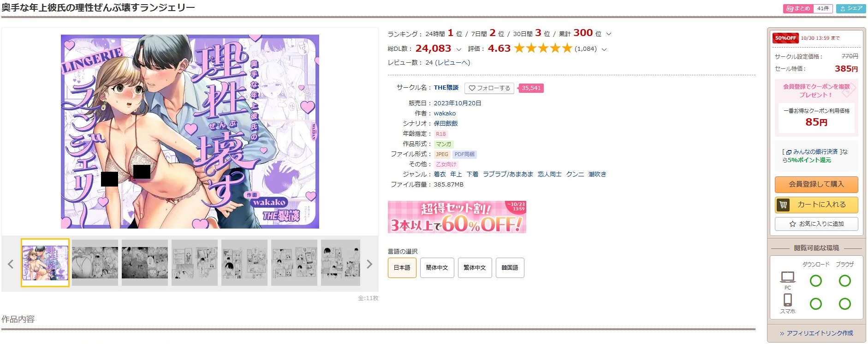868x344 pixels.
Task: Open the THE猥談 circle link
Action: pyautogui.click(x=446, y=87)
